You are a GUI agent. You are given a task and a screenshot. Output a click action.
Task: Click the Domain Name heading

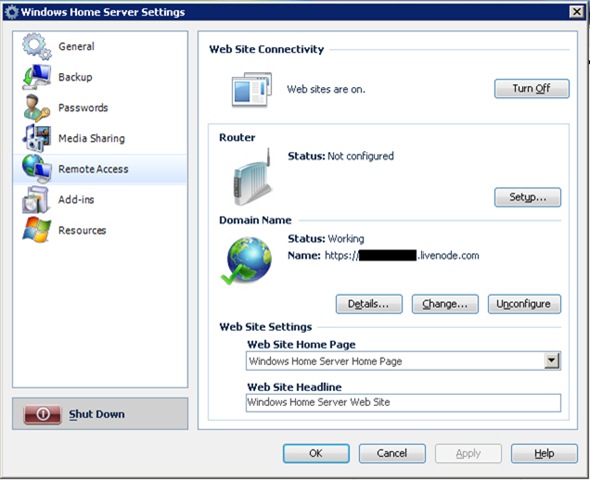pos(255,220)
